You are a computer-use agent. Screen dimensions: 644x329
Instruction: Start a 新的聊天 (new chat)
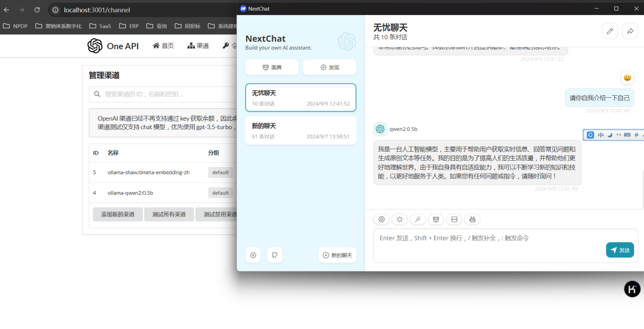pyautogui.click(x=337, y=255)
